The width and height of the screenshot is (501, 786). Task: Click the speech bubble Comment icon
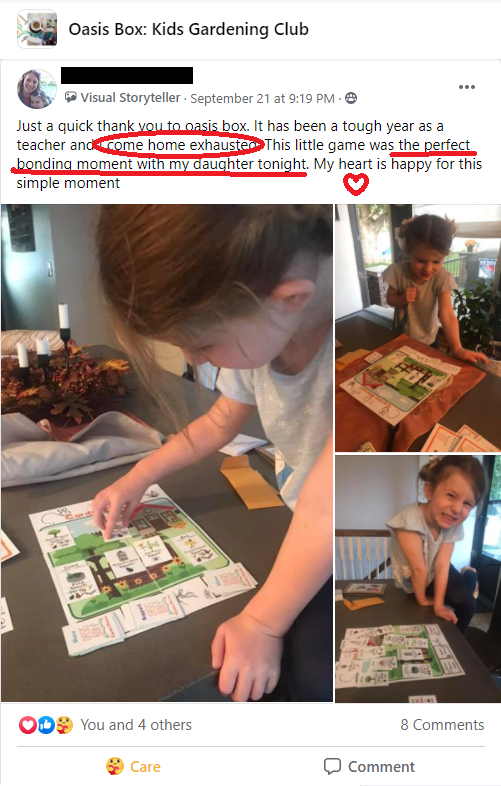point(332,766)
